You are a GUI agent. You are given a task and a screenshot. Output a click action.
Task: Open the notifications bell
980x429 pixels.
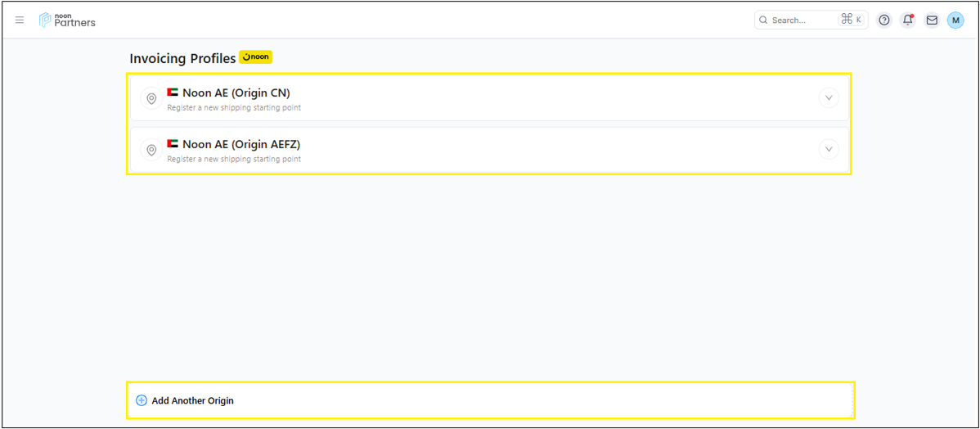[907, 20]
